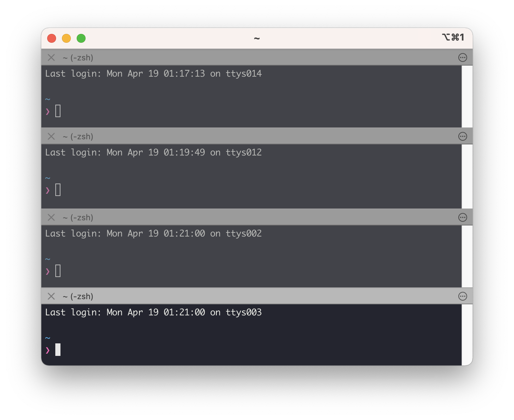
Task: Open options menu of the bottom ttys003 pane
Action: click(x=462, y=295)
